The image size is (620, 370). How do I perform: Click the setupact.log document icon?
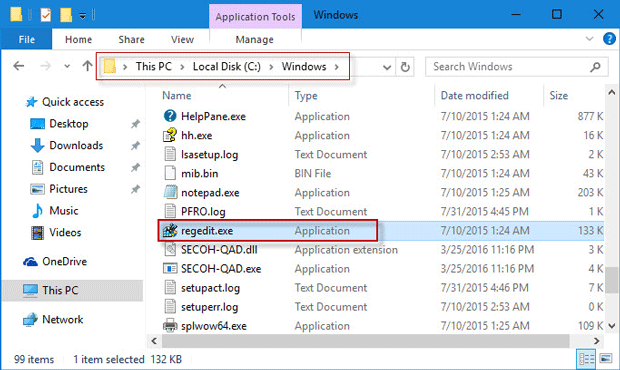click(x=170, y=287)
